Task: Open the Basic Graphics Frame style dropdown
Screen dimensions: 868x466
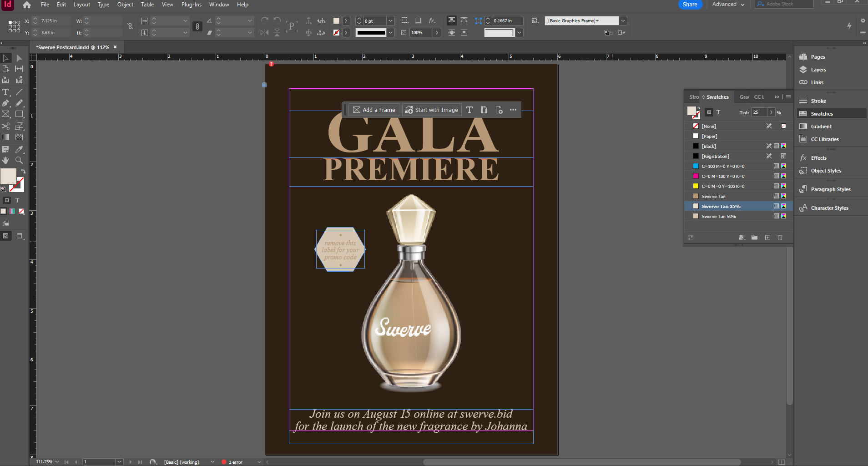Action: pos(622,20)
